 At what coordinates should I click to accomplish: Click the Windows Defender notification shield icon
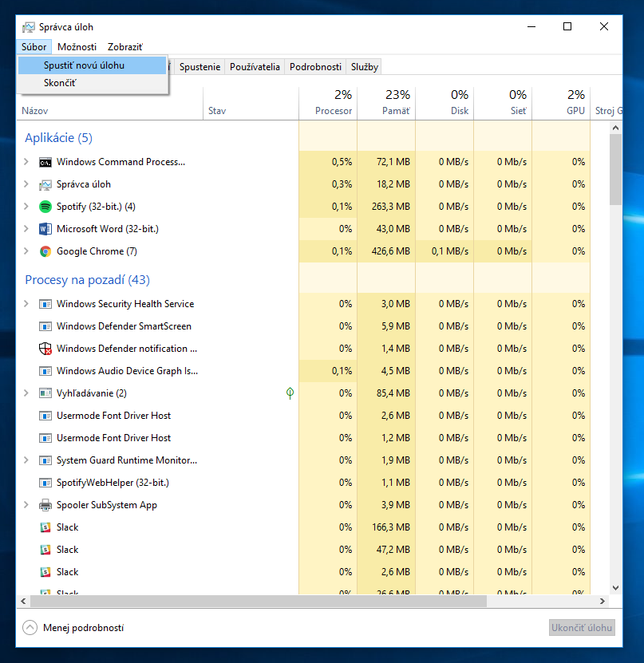coord(45,349)
